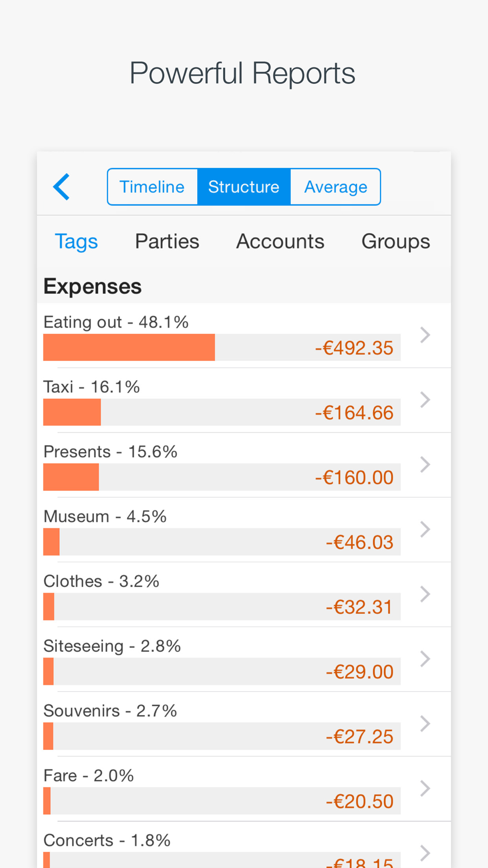Expand Taxi expense details chevron

(x=425, y=400)
